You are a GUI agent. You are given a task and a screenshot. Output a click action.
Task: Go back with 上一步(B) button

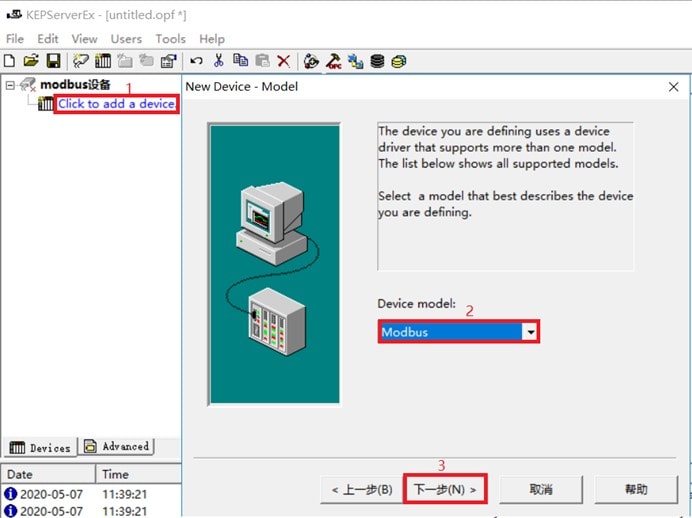(x=361, y=489)
